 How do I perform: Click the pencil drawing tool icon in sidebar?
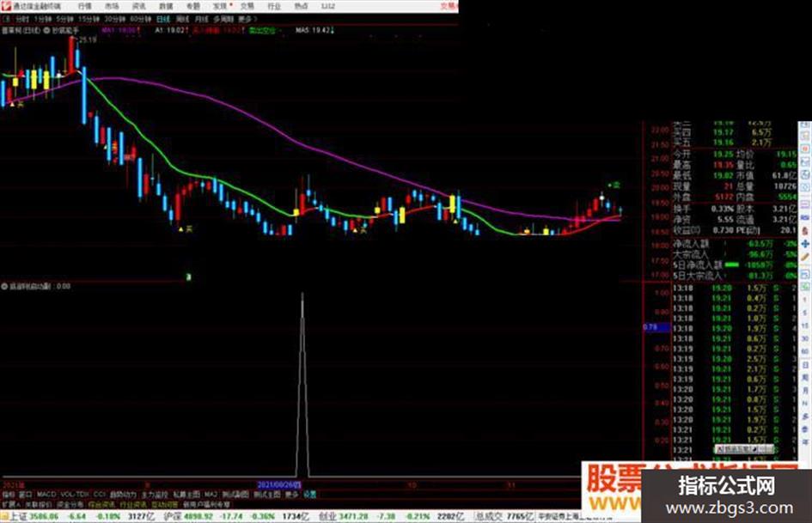[x=805, y=258]
